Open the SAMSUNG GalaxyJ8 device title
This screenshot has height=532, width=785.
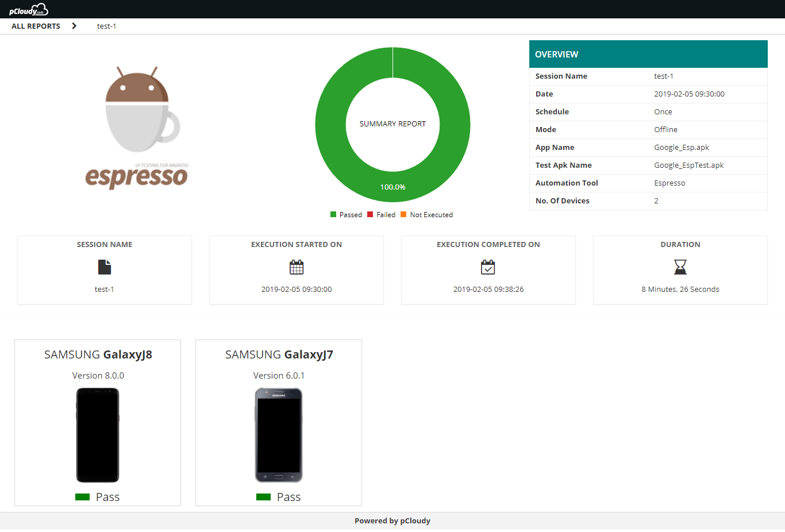(x=98, y=355)
